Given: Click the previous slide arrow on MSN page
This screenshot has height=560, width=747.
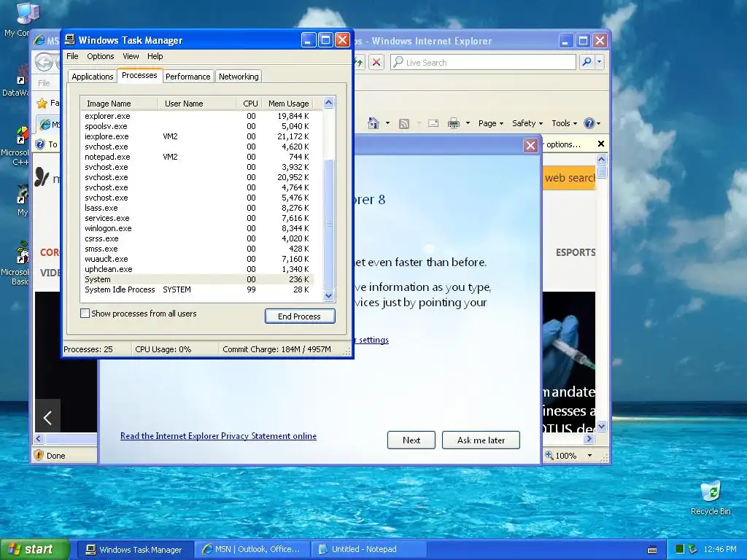Looking at the screenshot, I should coord(47,418).
